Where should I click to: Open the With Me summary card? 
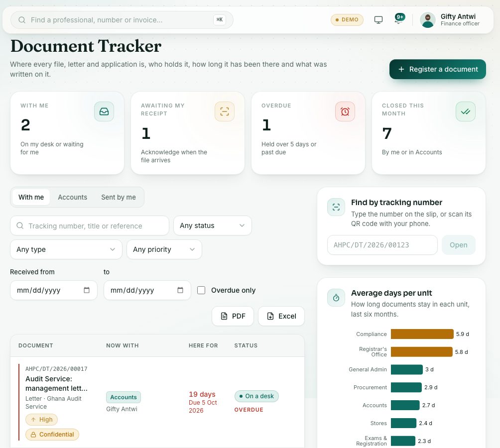67,133
